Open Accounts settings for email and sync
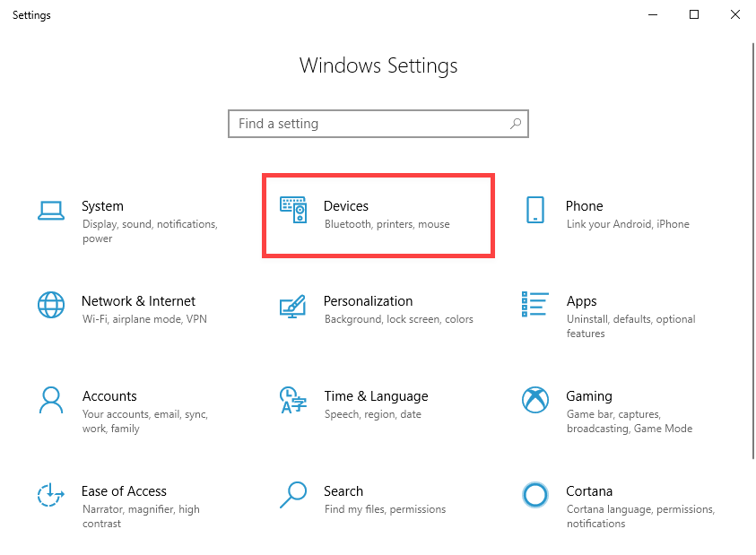 point(109,396)
